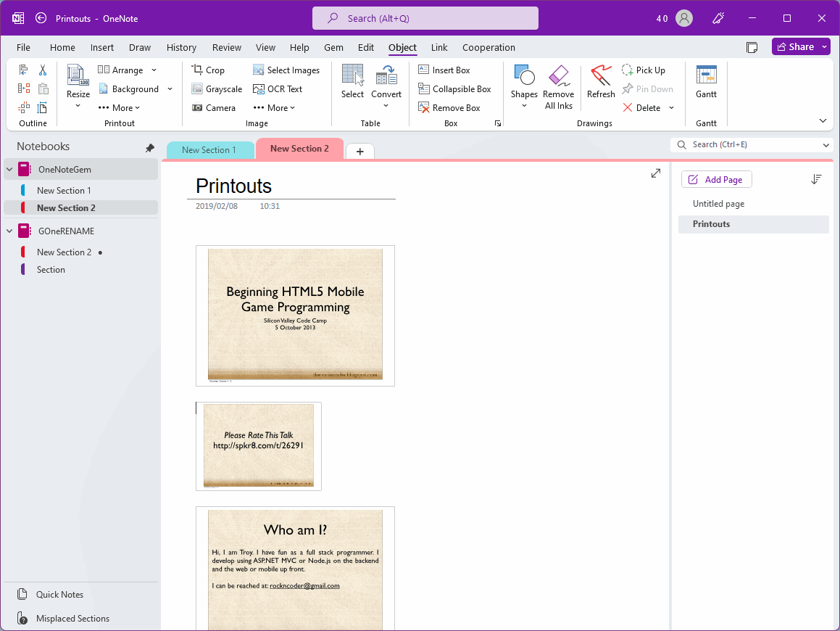Open the Background dropdown arrow
The height and width of the screenshot is (631, 840).
click(170, 89)
